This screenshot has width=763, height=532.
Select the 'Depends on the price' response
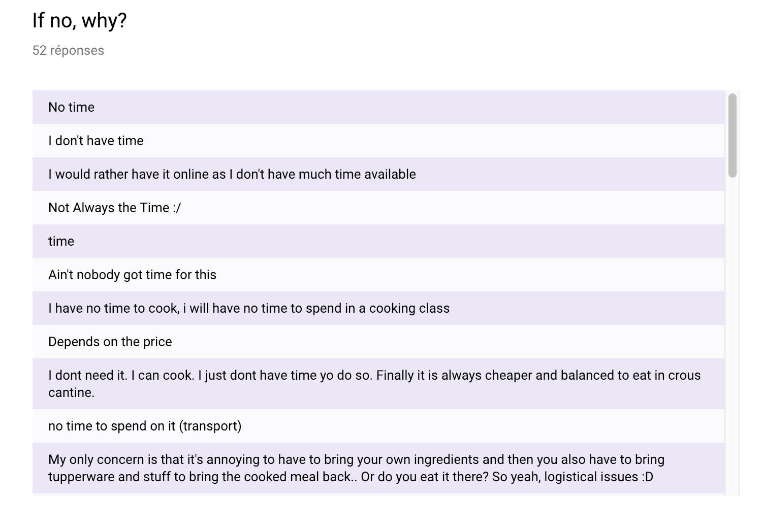(x=378, y=342)
